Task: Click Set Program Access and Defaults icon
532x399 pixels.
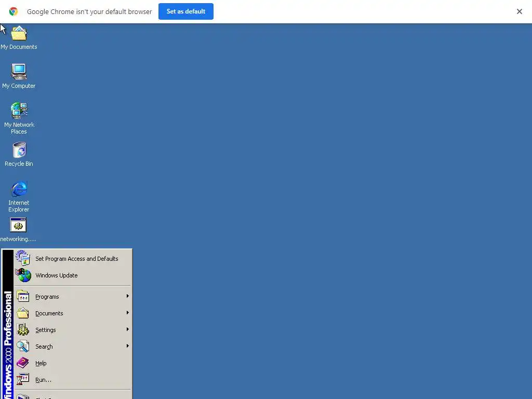Action: [23, 258]
